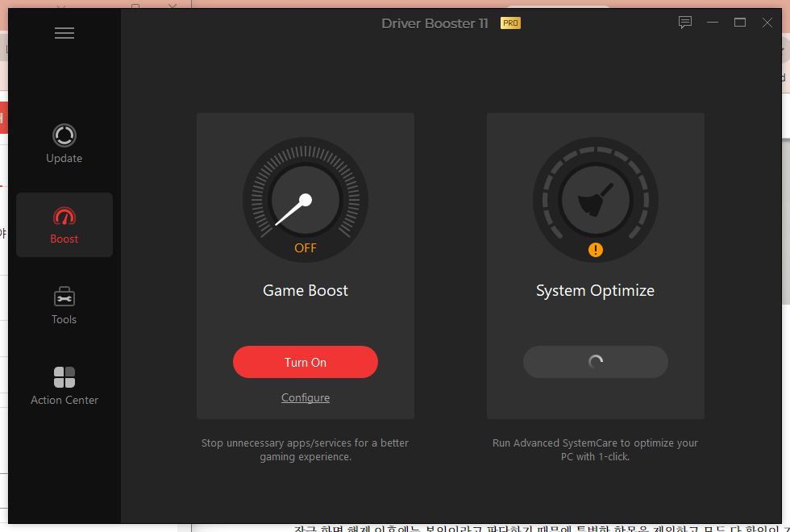Close the Driver Booster window
This screenshot has height=532, width=790.
click(x=767, y=23)
